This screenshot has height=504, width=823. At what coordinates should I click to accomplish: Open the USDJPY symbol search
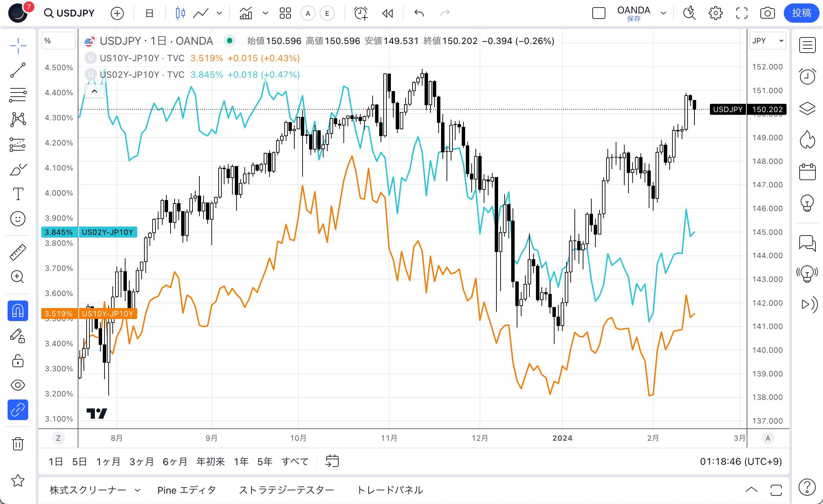pos(69,13)
